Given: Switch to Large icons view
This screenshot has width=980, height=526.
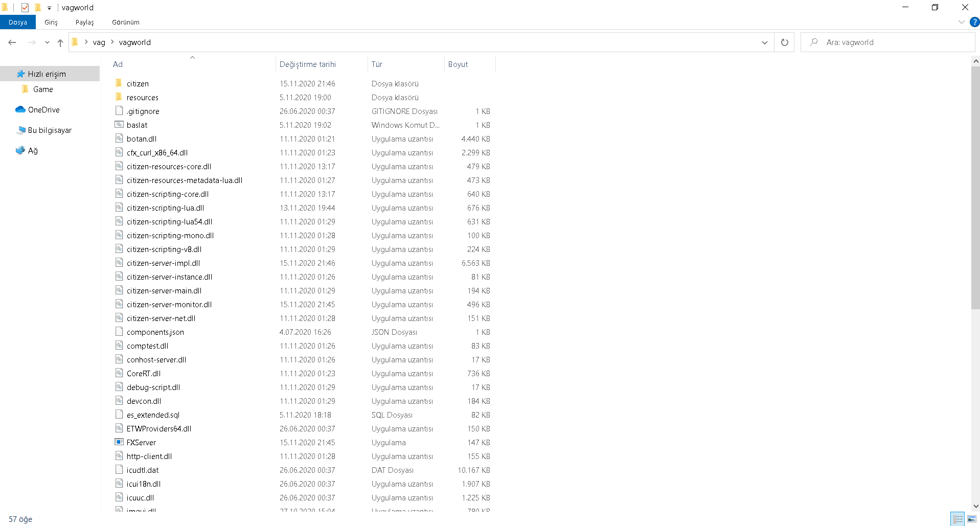Looking at the screenshot, I should click(x=971, y=519).
